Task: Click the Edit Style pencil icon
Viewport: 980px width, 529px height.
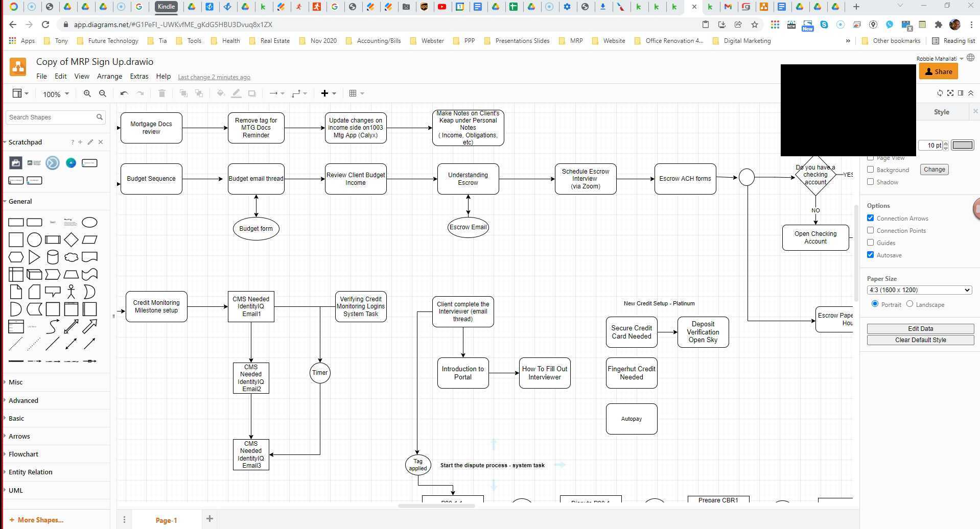Action: pos(90,142)
